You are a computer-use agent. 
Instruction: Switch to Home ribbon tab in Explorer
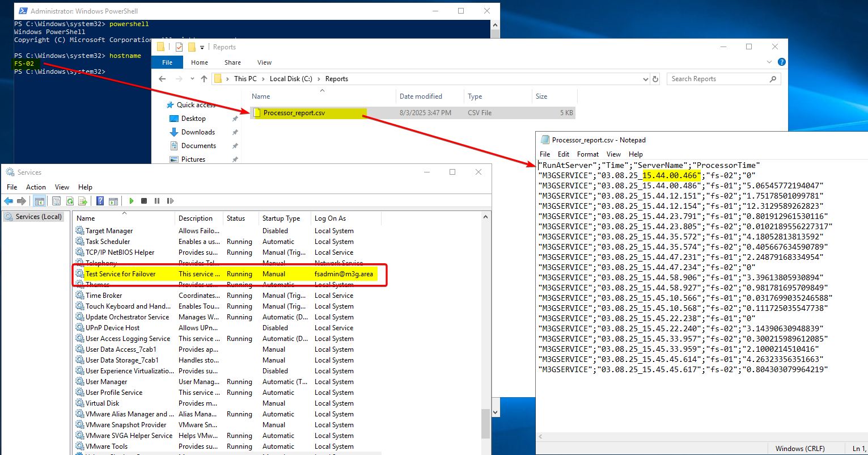click(200, 62)
